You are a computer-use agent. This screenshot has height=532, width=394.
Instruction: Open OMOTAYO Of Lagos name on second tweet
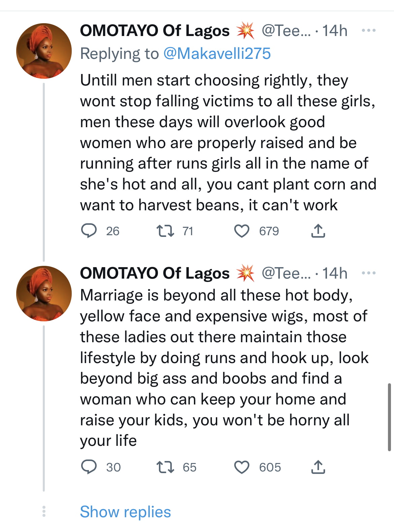155,273
